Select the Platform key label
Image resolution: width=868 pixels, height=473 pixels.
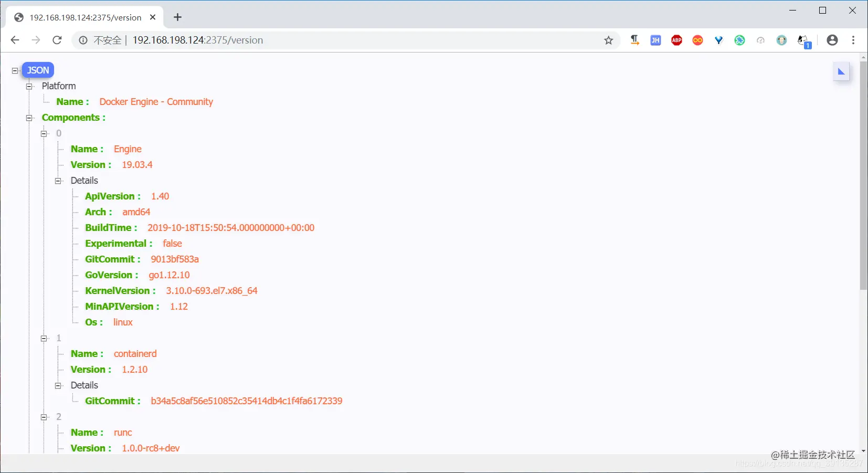pos(59,86)
